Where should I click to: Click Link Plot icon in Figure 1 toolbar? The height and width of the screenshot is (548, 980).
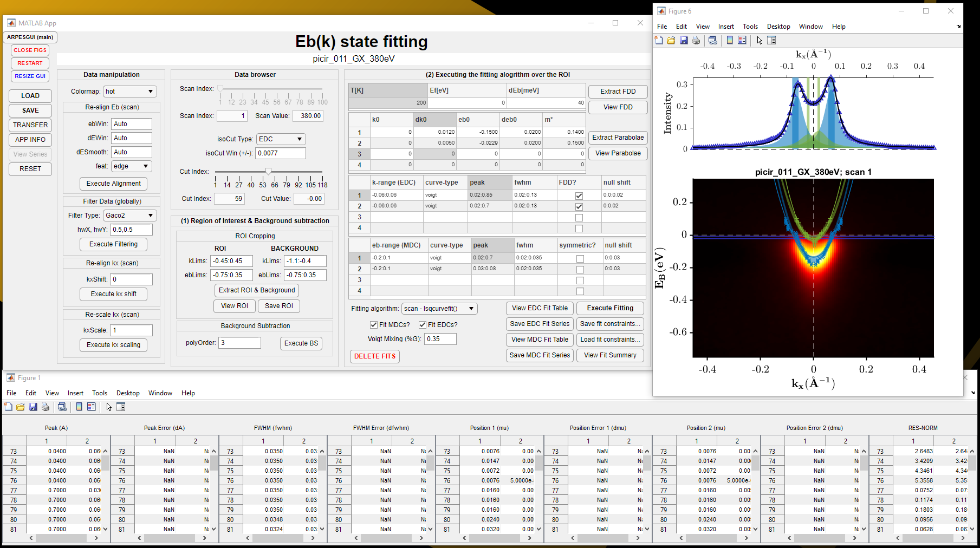pyautogui.click(x=62, y=407)
